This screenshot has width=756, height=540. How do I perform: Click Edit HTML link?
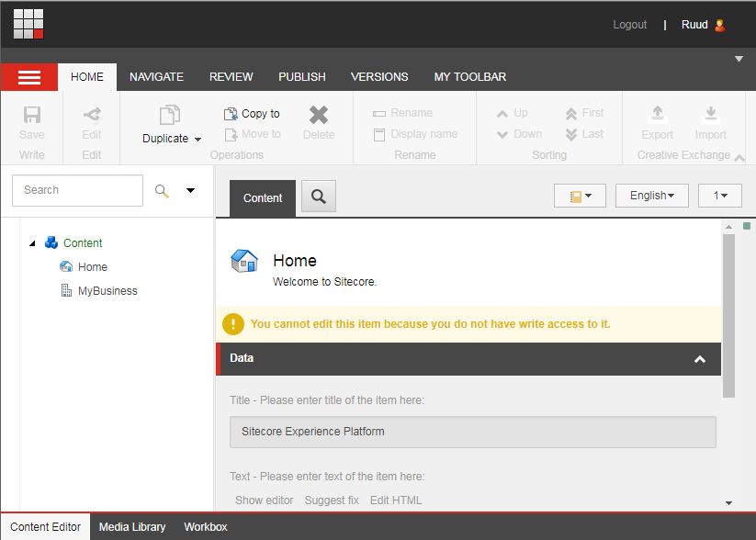pyautogui.click(x=396, y=501)
